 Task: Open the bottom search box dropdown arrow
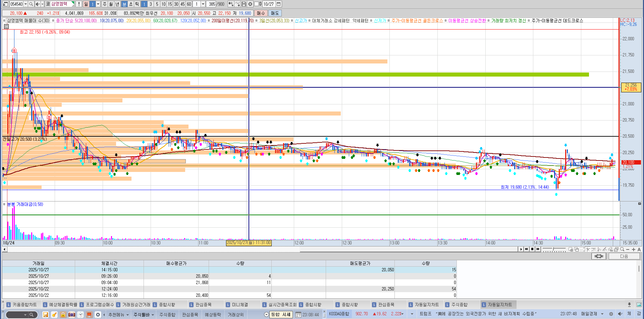coord(25,315)
